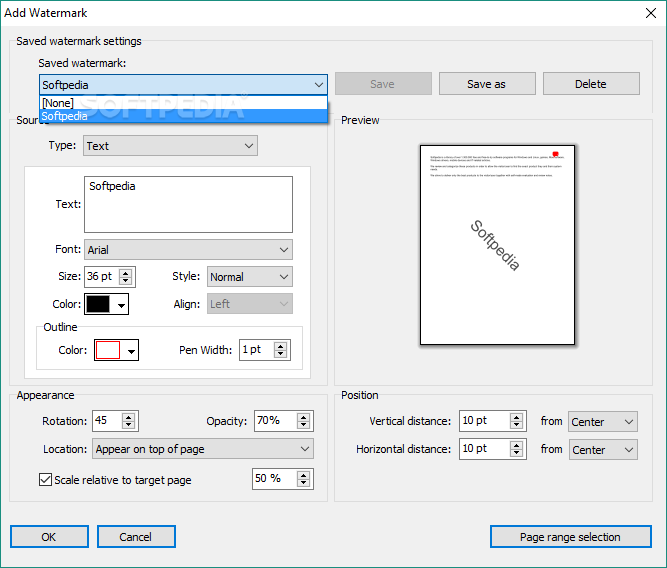The image size is (667, 568).
Task: Increase the Horizontal distance value
Action: 516,445
